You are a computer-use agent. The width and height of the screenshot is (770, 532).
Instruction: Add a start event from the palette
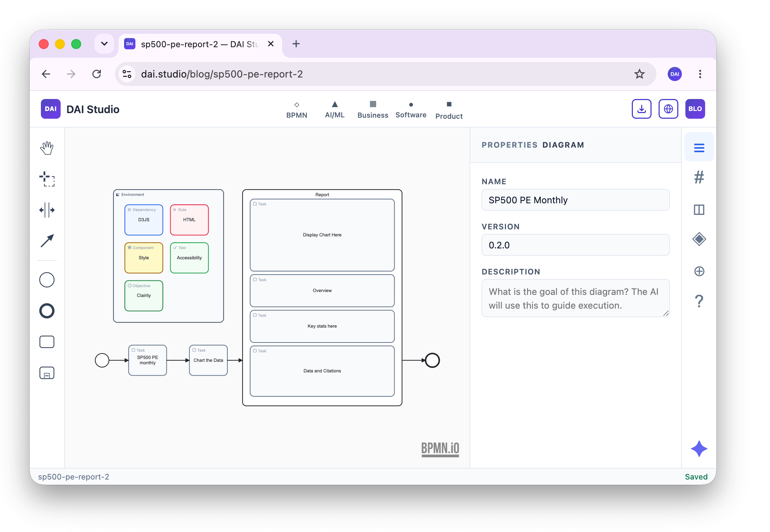click(47, 280)
